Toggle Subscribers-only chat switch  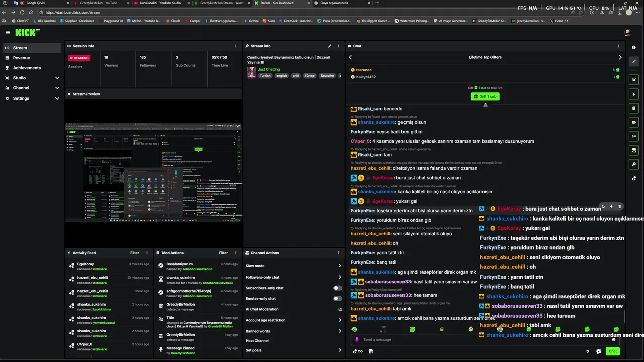coord(337,288)
